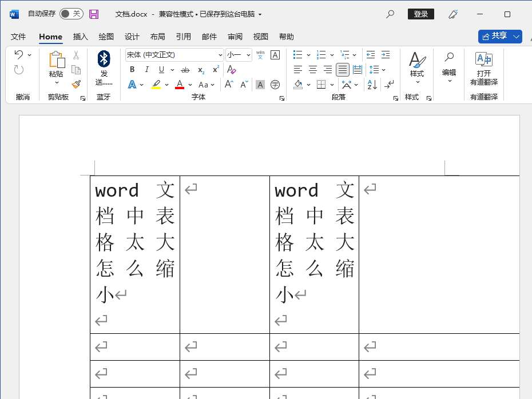
Task: Switch to the 插入 tab
Action: [x=81, y=37]
